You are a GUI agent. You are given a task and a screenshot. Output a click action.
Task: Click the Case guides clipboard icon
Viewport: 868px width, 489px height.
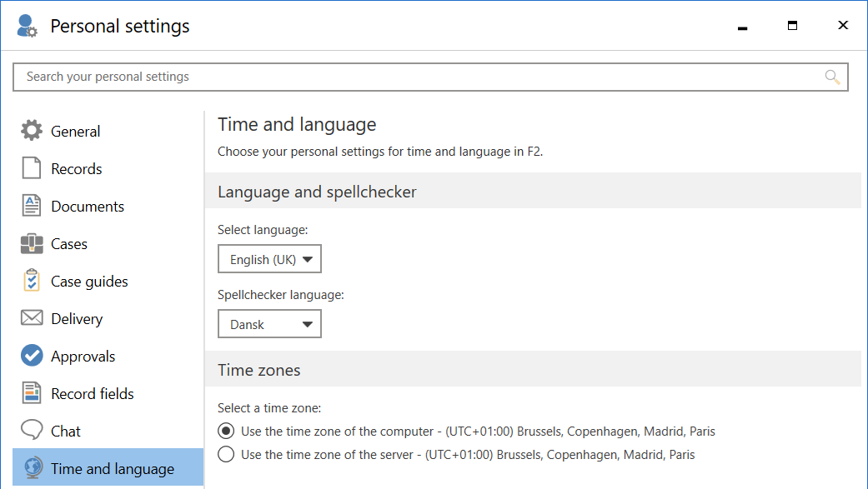pos(32,281)
